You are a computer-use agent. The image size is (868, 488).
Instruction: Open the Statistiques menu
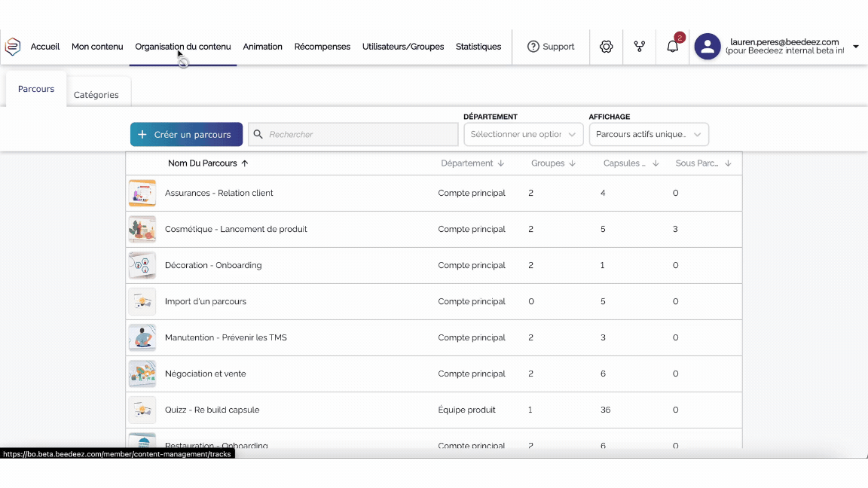[478, 47]
